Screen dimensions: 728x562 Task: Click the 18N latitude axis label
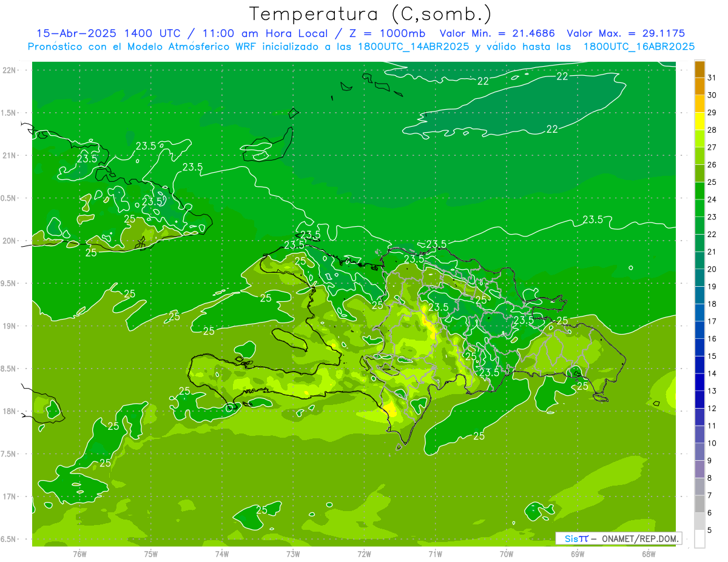[x=10, y=411]
